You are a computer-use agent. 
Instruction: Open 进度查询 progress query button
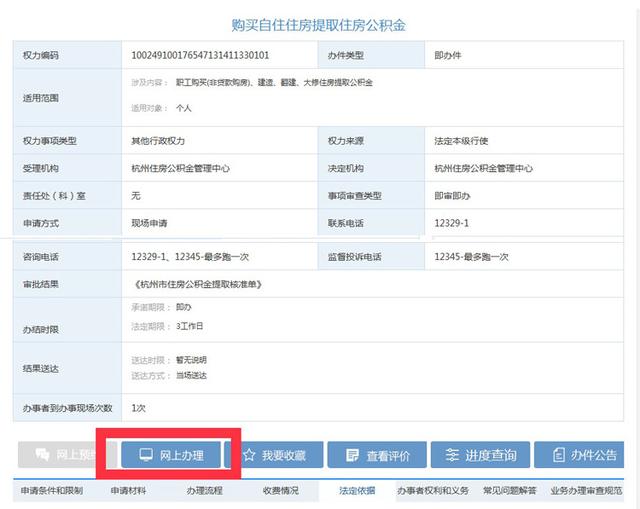tap(480, 454)
